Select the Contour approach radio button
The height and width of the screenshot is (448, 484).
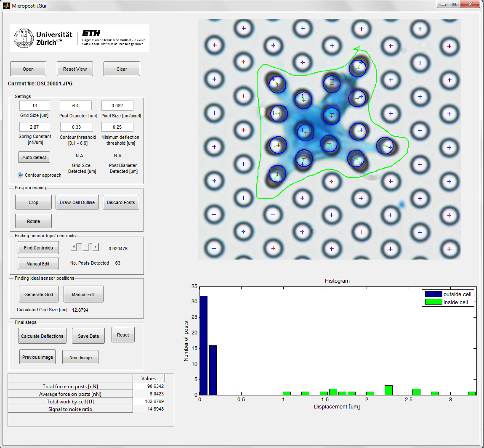pos(20,175)
